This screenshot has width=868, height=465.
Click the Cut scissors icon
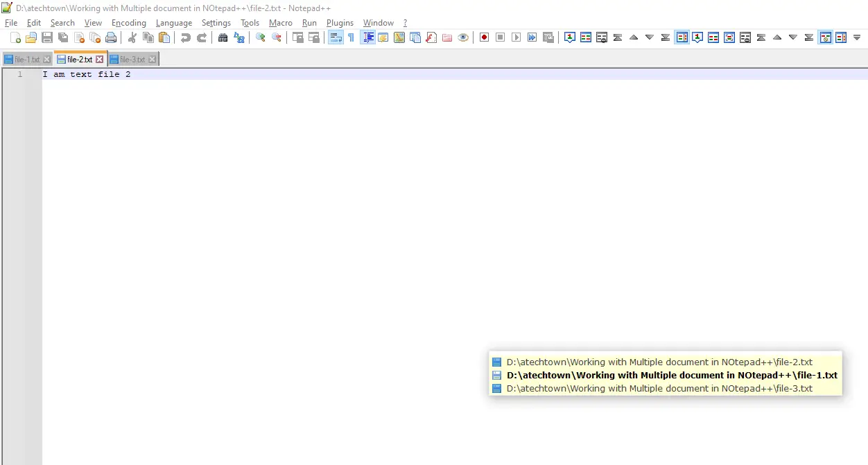click(x=132, y=37)
